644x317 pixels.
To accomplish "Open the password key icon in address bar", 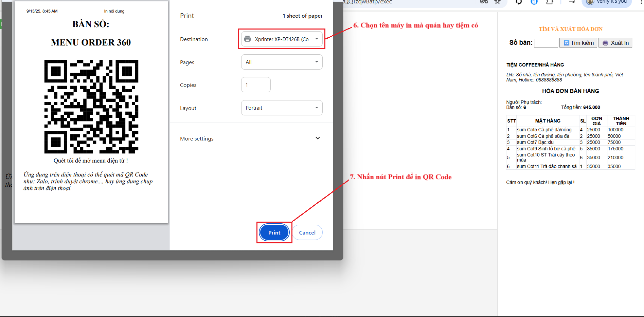I will pos(484,2).
